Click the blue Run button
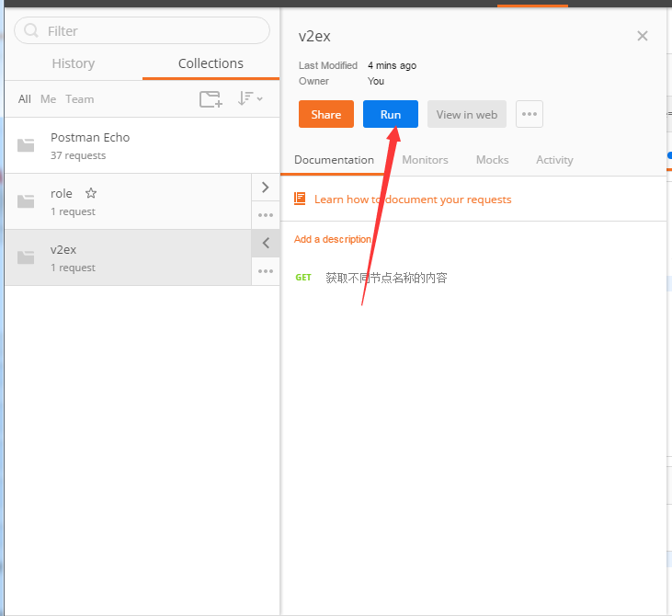This screenshot has width=672, height=616. tap(391, 114)
